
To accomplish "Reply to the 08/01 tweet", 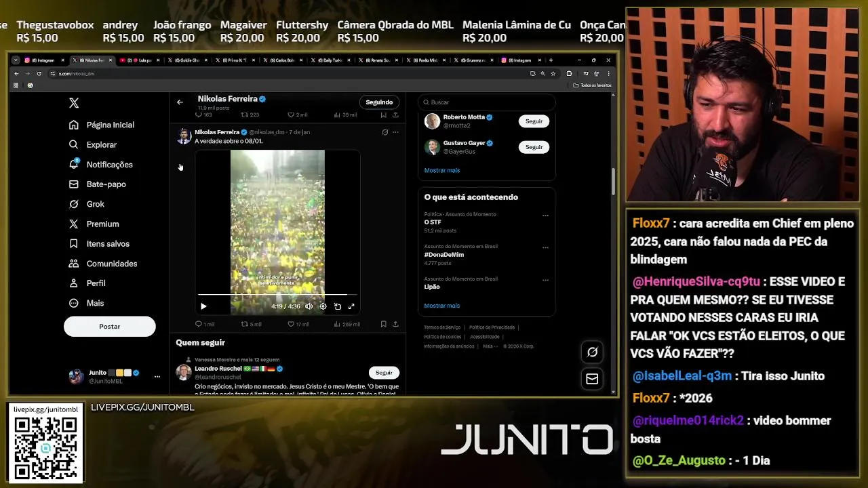I will tap(204, 324).
